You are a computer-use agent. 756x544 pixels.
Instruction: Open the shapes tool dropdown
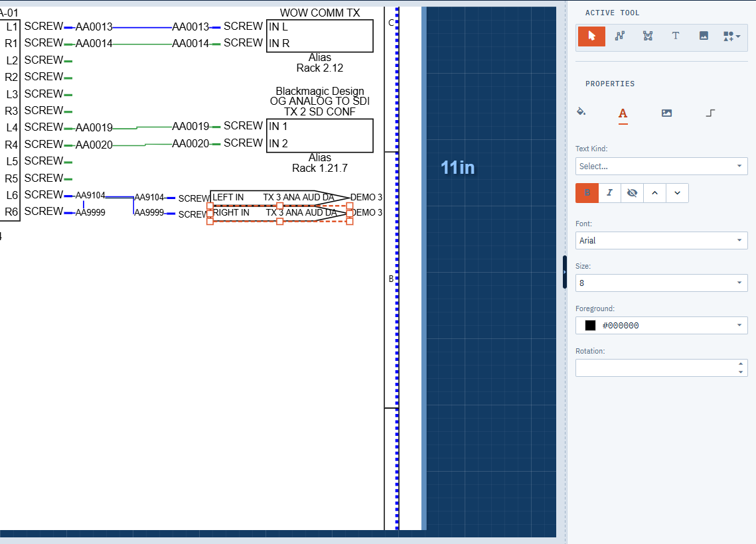(731, 36)
